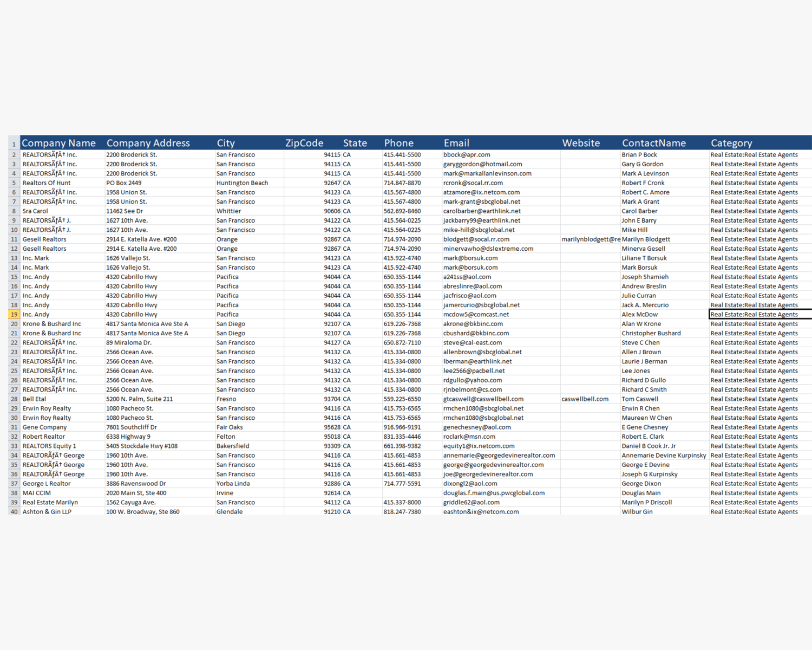Click website 'caswellbell.com'
The image size is (812, 650).
point(591,399)
